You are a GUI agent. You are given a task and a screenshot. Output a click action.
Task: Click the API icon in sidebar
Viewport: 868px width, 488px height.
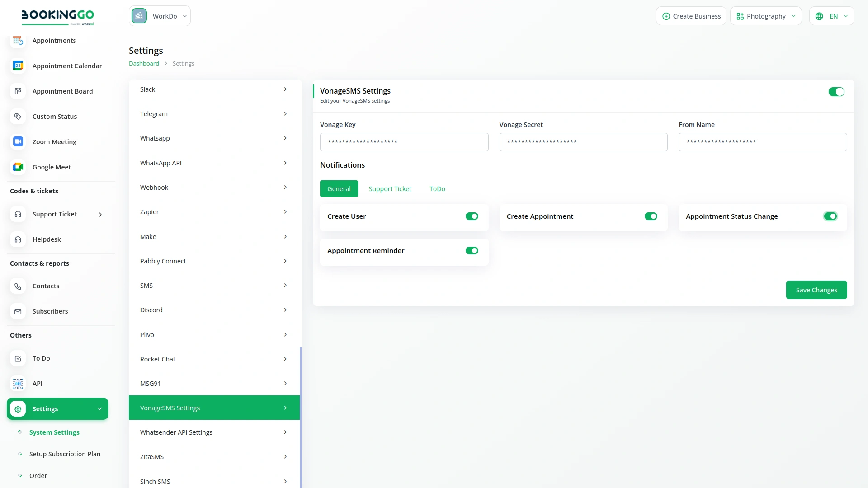(18, 384)
